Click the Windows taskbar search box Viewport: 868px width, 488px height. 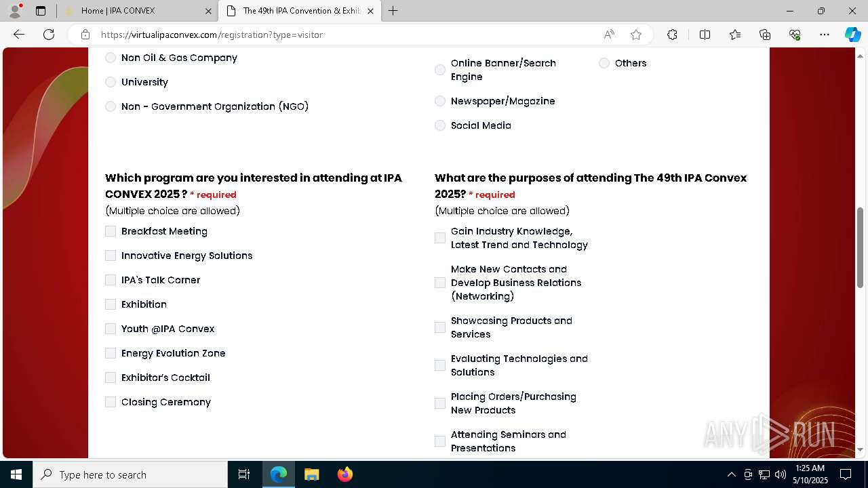[130, 474]
